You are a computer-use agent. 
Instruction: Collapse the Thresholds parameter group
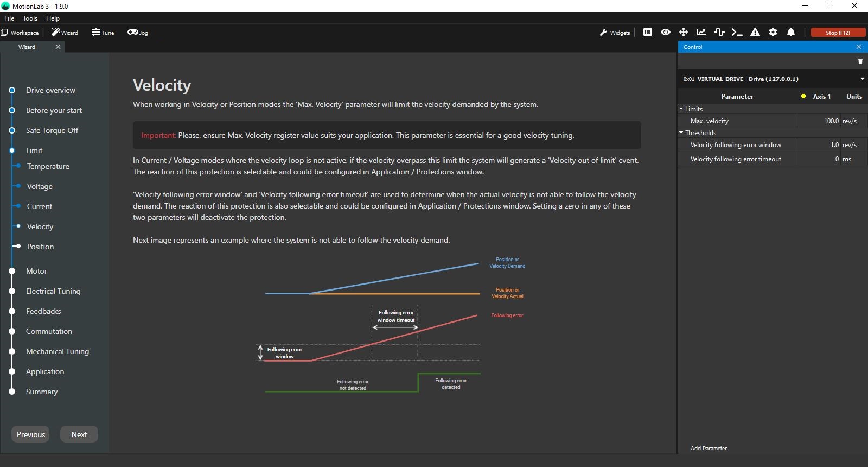click(x=681, y=133)
